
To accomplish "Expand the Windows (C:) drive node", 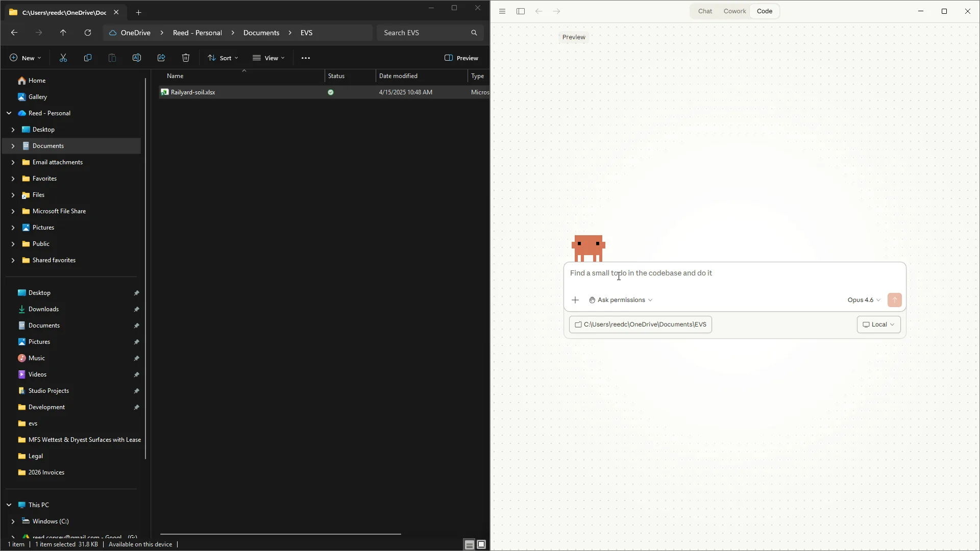I will (13, 521).
